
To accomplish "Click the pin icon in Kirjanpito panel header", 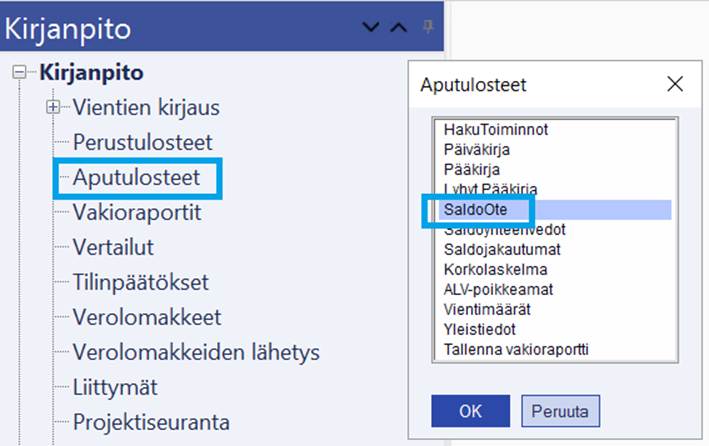I will 428,27.
